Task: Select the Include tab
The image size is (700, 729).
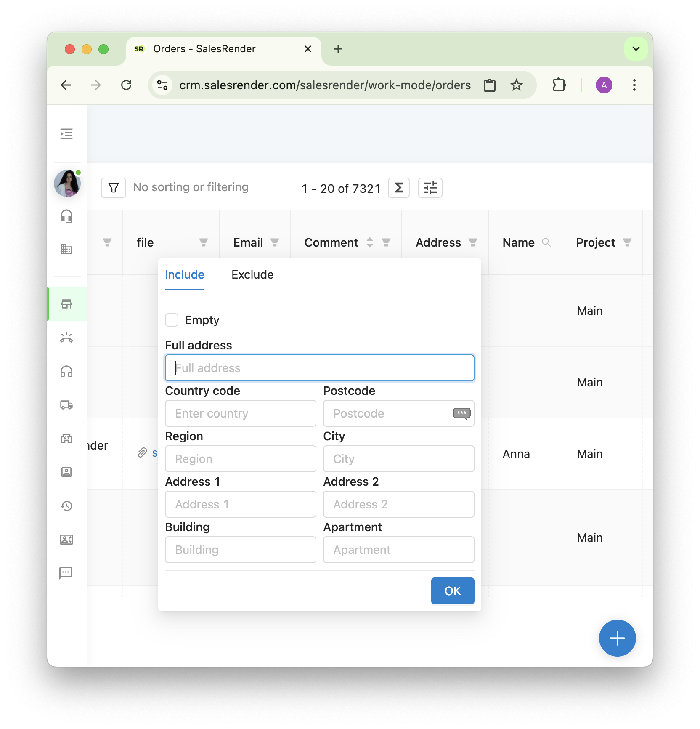Action: pos(184,274)
